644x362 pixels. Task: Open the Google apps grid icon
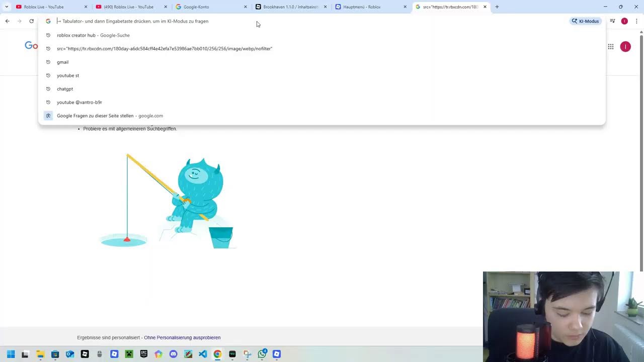coord(610,47)
